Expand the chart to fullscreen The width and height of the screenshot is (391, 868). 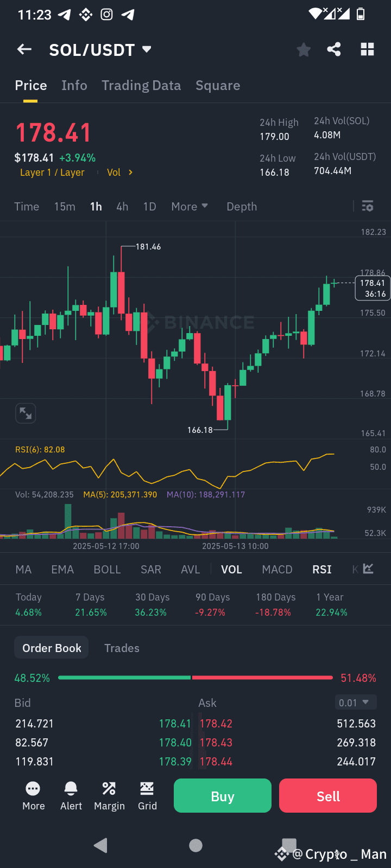tap(26, 413)
